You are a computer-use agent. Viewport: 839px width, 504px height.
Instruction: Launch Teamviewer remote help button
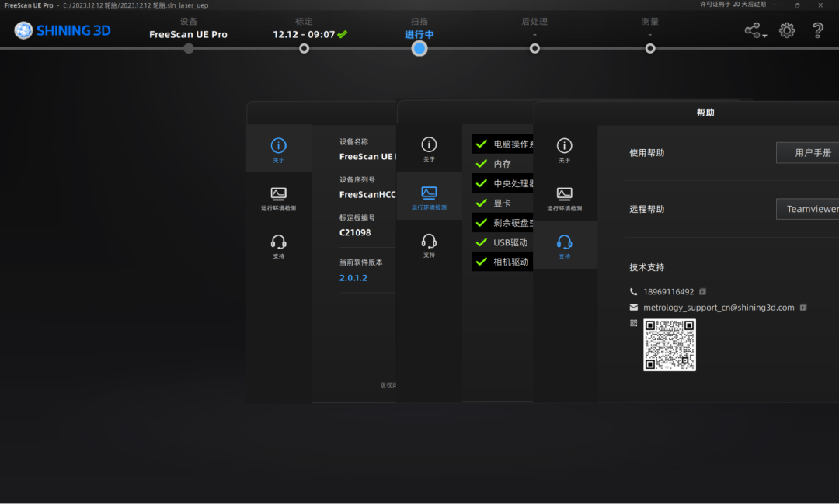807,209
